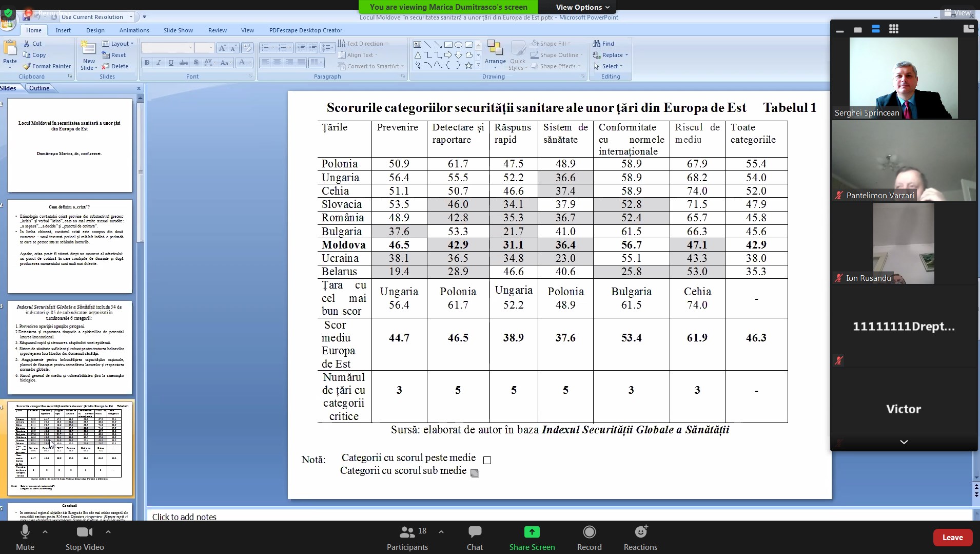The width and height of the screenshot is (980, 554).
Task: Toggle Text Shadow formatting
Action: pos(196,63)
